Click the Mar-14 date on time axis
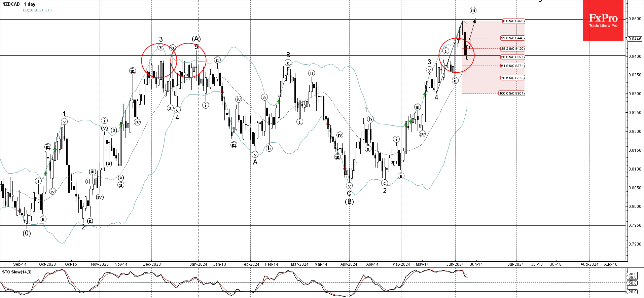The height and width of the screenshot is (298, 644). click(x=321, y=264)
